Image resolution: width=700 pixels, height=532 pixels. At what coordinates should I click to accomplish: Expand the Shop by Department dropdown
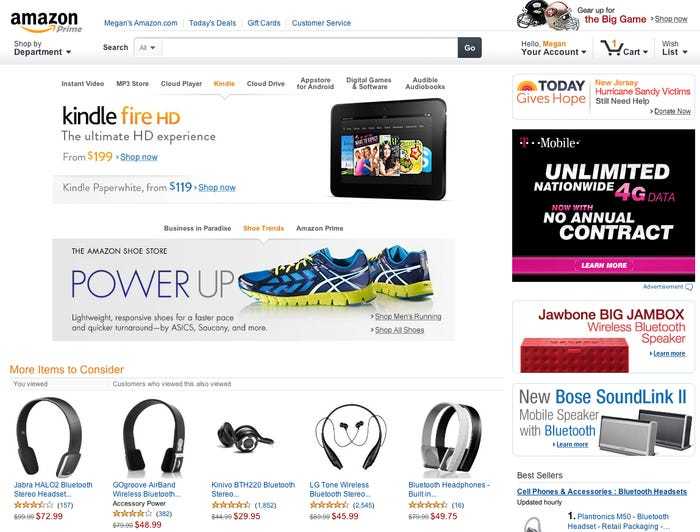(42, 48)
